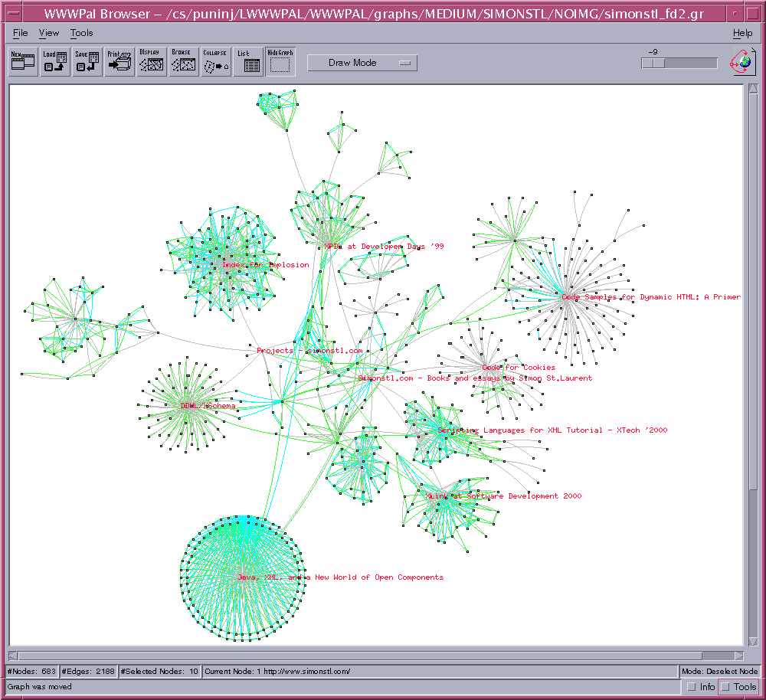The image size is (766, 700).
Task: Select 'XLink at Software Development 2000' node
Action: point(503,496)
